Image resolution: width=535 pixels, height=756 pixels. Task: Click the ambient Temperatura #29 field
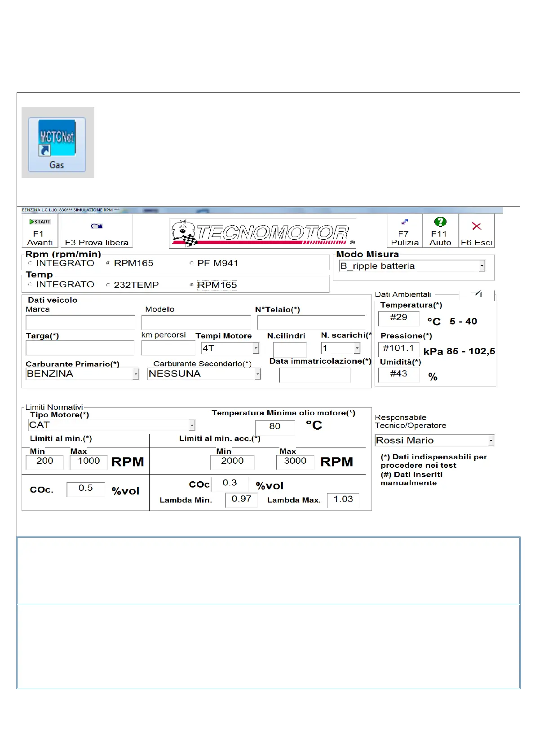399,318
